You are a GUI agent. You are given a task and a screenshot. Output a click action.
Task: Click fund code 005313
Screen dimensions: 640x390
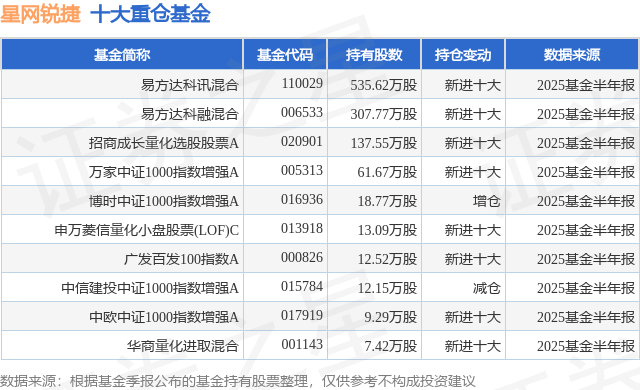tap(302, 170)
